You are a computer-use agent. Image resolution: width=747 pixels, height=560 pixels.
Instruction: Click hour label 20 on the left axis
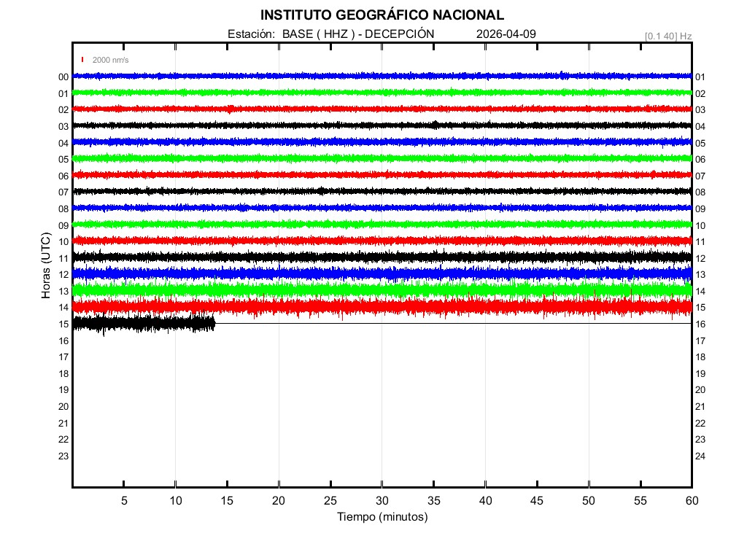pos(63,407)
